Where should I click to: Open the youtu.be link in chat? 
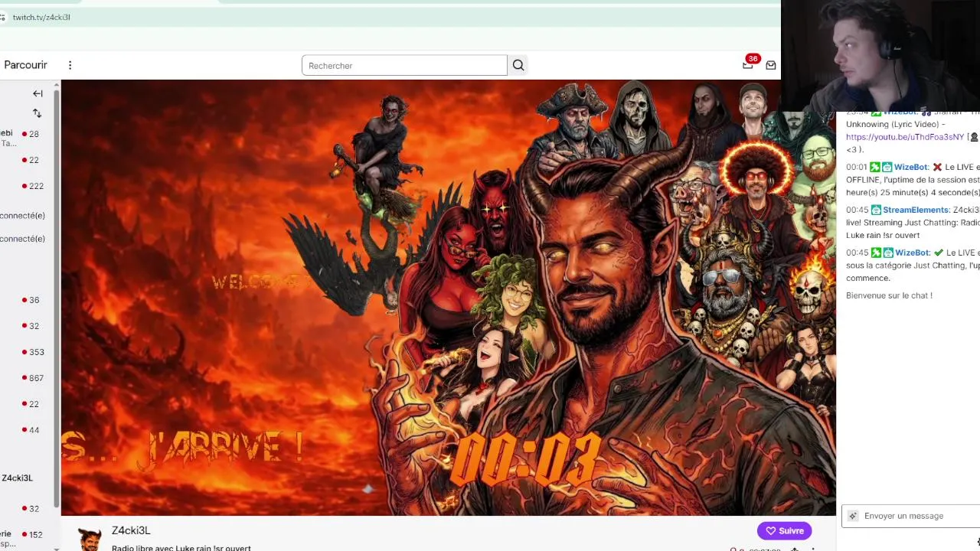904,137
